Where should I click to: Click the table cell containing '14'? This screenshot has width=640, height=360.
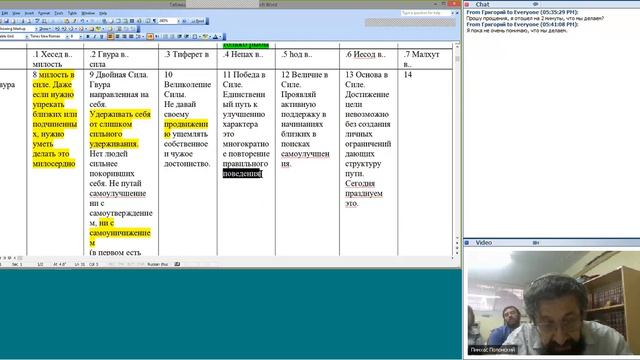[425, 162]
